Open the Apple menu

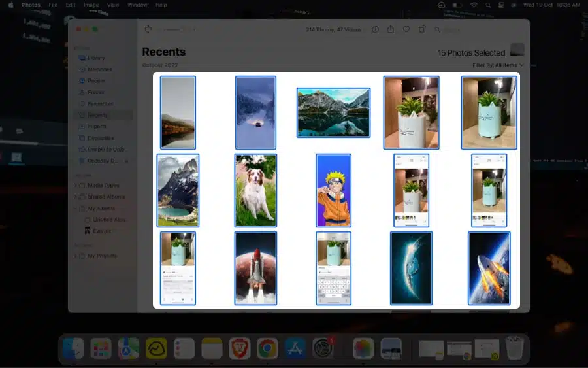tap(10, 5)
